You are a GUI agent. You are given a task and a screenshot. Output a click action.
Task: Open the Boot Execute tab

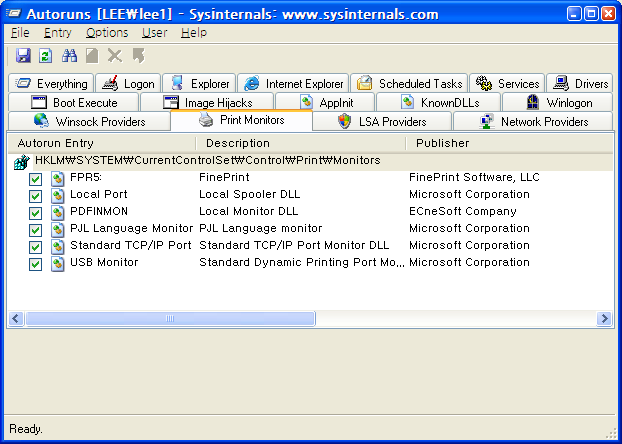[x=73, y=102]
